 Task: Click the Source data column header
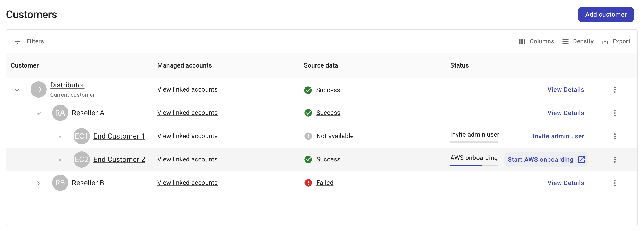click(x=321, y=65)
